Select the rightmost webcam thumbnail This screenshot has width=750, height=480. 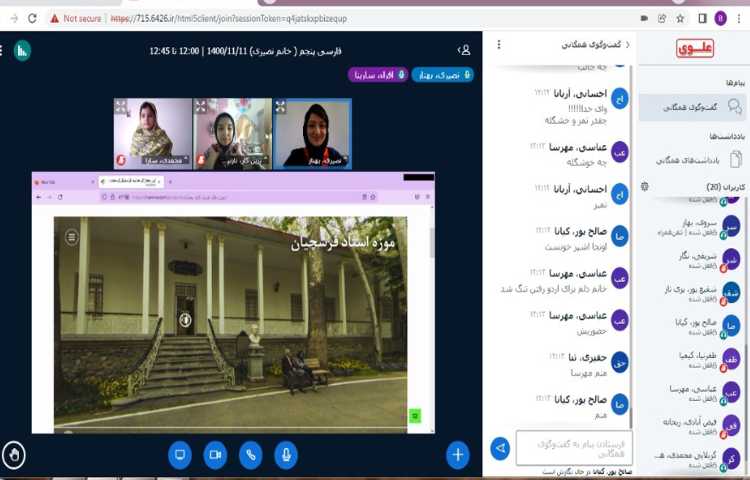[x=312, y=134]
